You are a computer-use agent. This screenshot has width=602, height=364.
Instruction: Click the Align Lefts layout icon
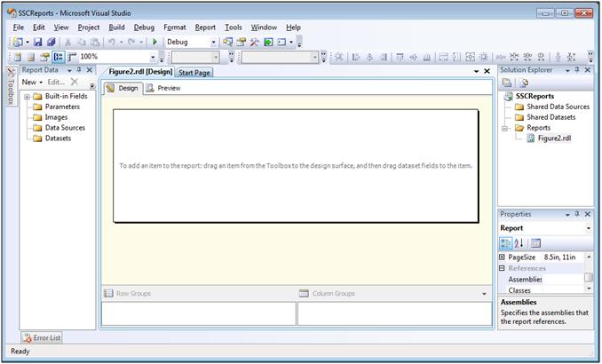coord(356,57)
